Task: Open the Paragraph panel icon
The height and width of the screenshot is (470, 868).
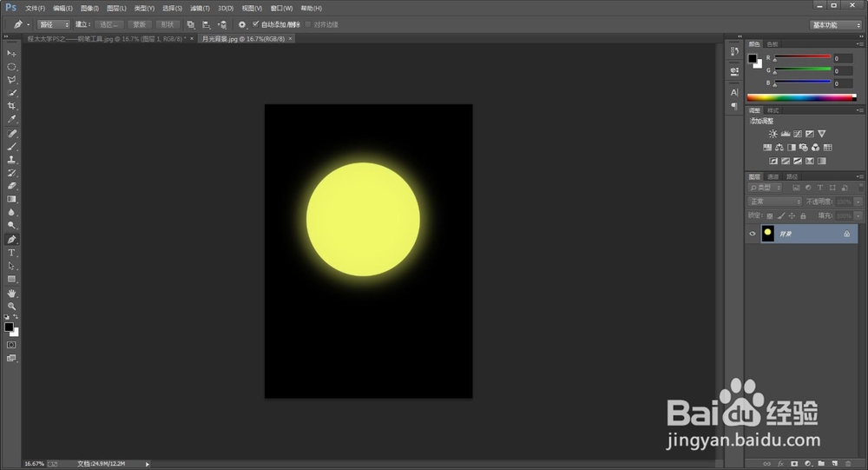Action: [x=734, y=106]
